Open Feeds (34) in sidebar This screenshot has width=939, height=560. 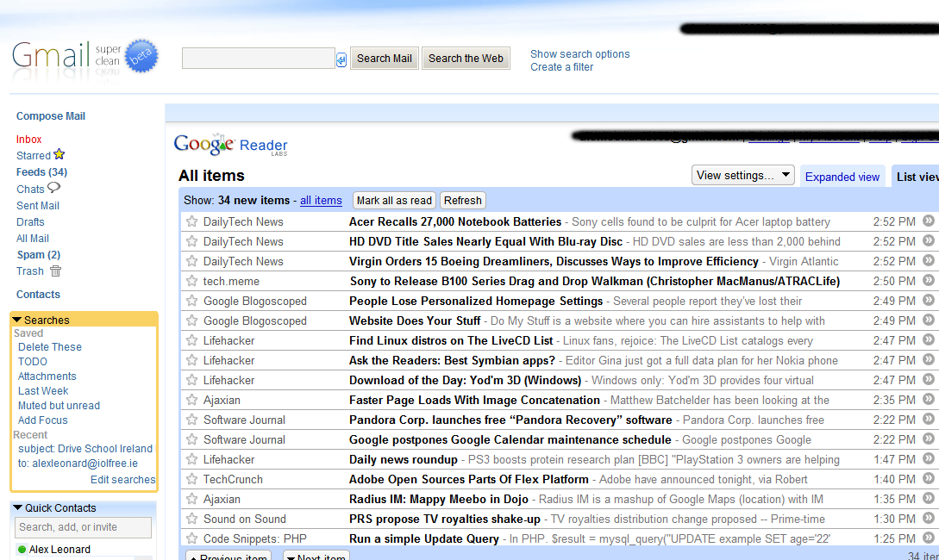pyautogui.click(x=41, y=171)
